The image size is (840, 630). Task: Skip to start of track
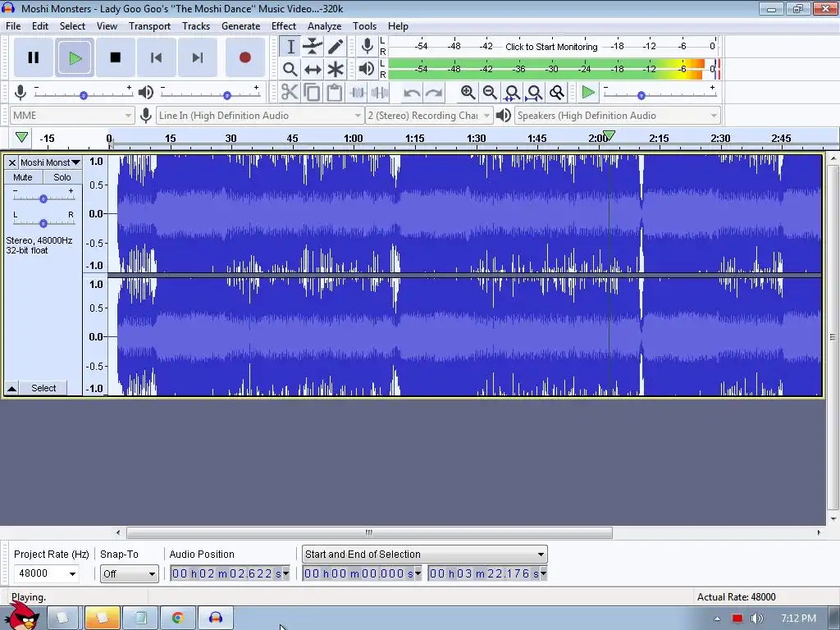(157, 57)
